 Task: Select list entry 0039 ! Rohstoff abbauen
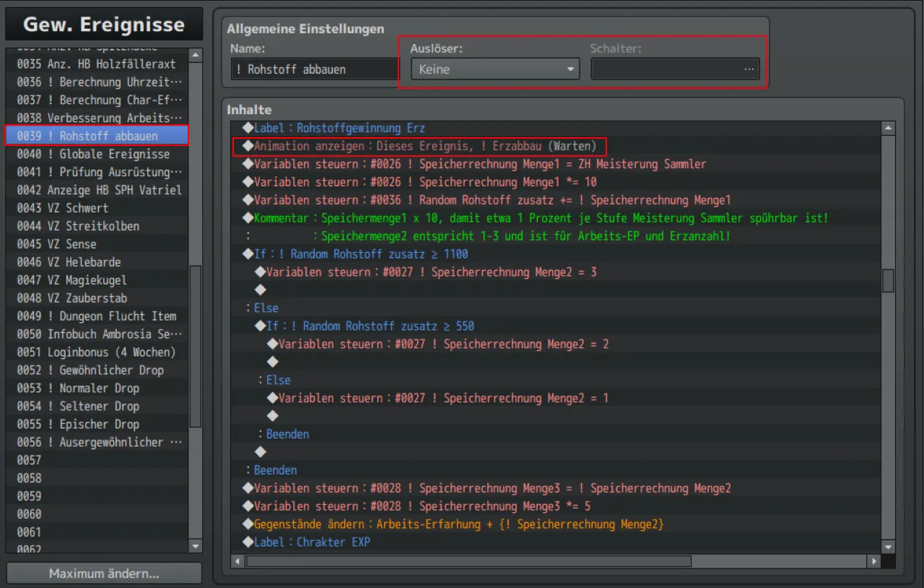97,136
